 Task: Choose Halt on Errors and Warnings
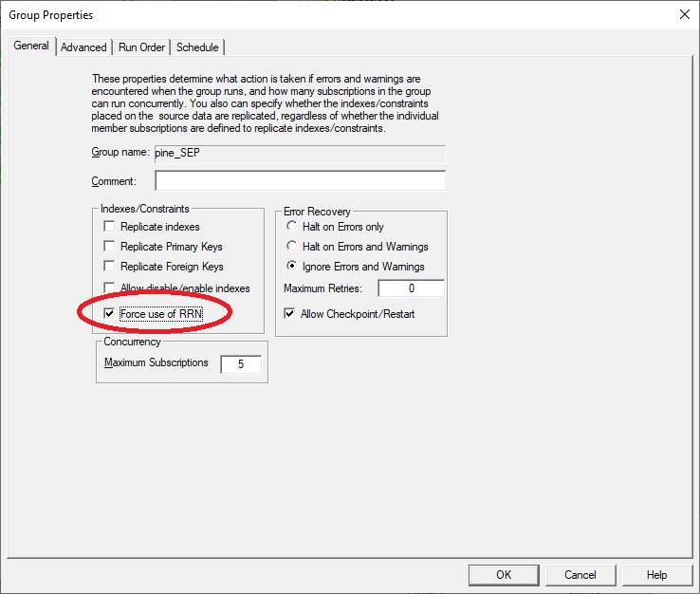pyautogui.click(x=290, y=247)
